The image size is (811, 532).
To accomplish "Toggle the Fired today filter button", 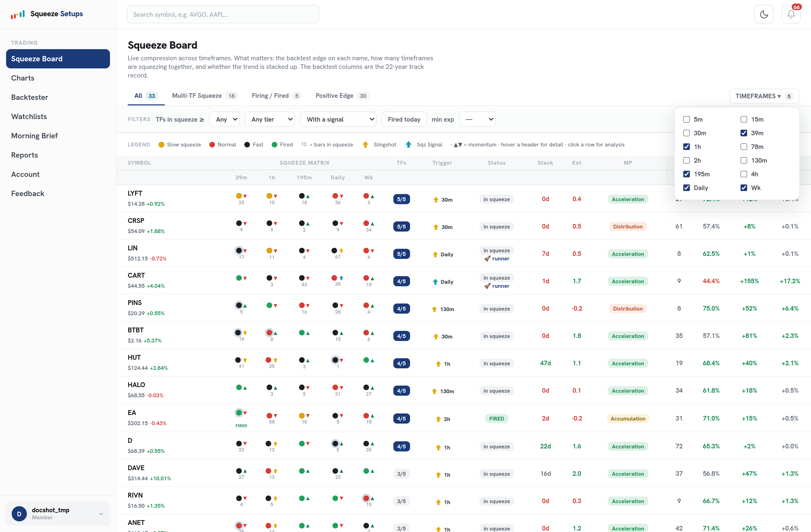I will pos(404,119).
